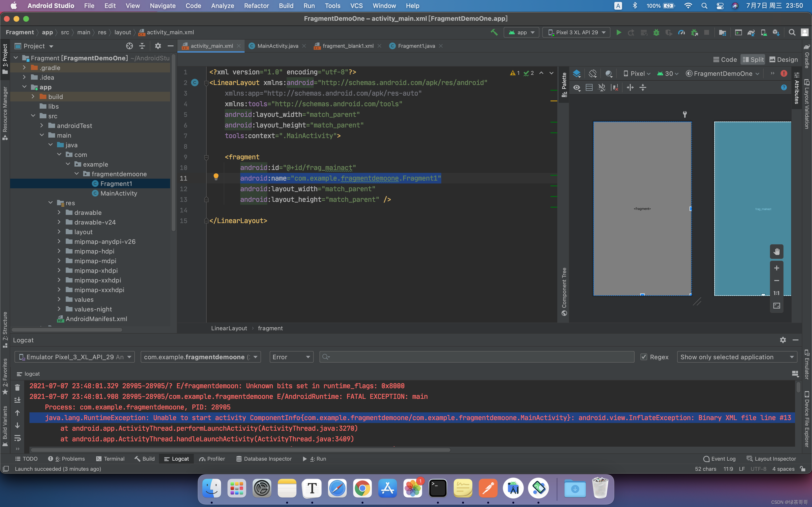Click the green Run app button
The height and width of the screenshot is (507, 812).
[618, 33]
